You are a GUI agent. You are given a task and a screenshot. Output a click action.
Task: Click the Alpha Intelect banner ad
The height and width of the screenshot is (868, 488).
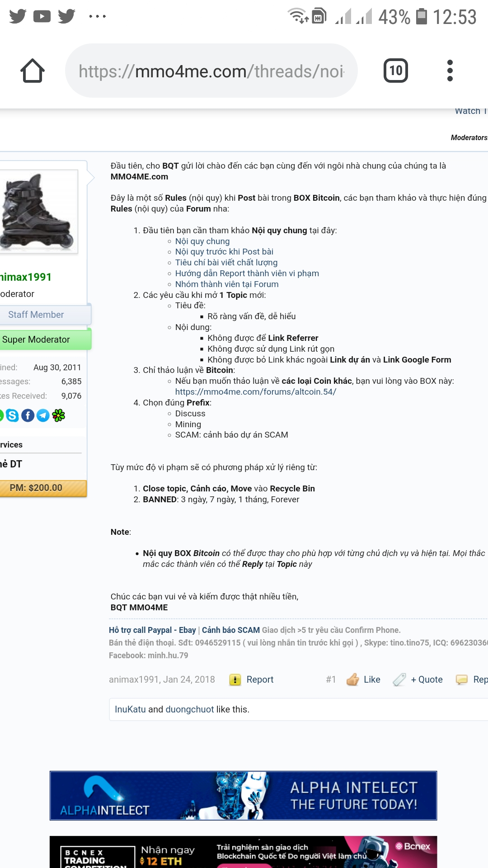[243, 796]
